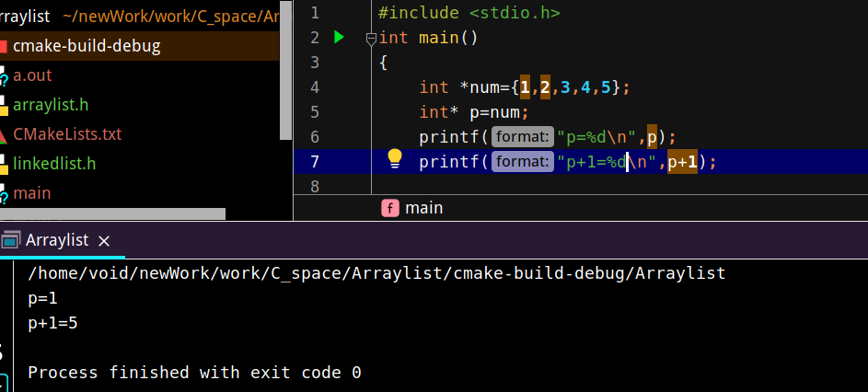Viewport: 868px width, 392px height.
Task: Select the main file in project tree
Action: click(31, 193)
